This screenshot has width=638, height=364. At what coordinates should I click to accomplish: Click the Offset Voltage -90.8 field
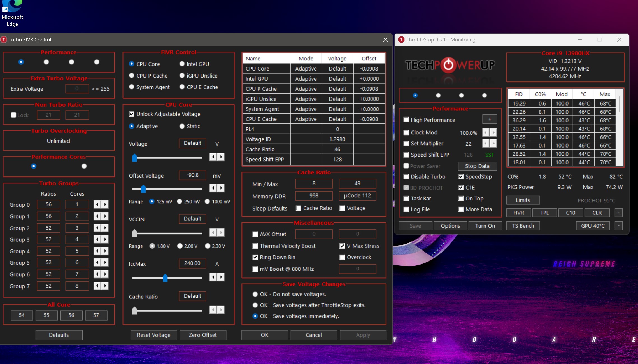click(193, 175)
